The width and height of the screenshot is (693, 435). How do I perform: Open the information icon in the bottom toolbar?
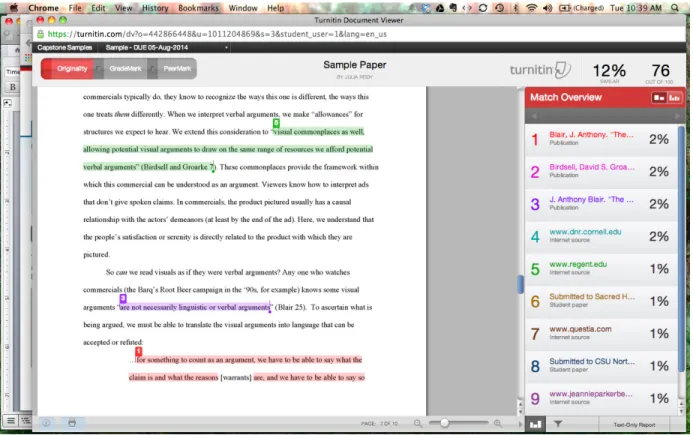[46, 423]
